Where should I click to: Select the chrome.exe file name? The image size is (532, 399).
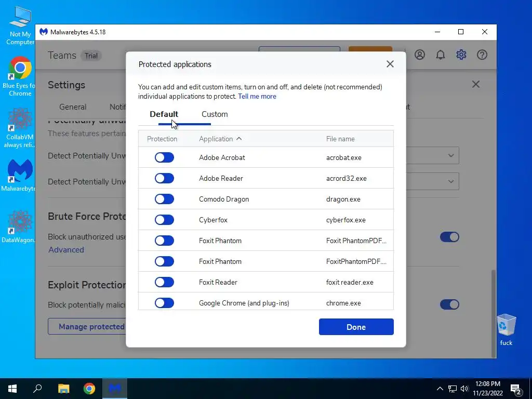pyautogui.click(x=343, y=303)
